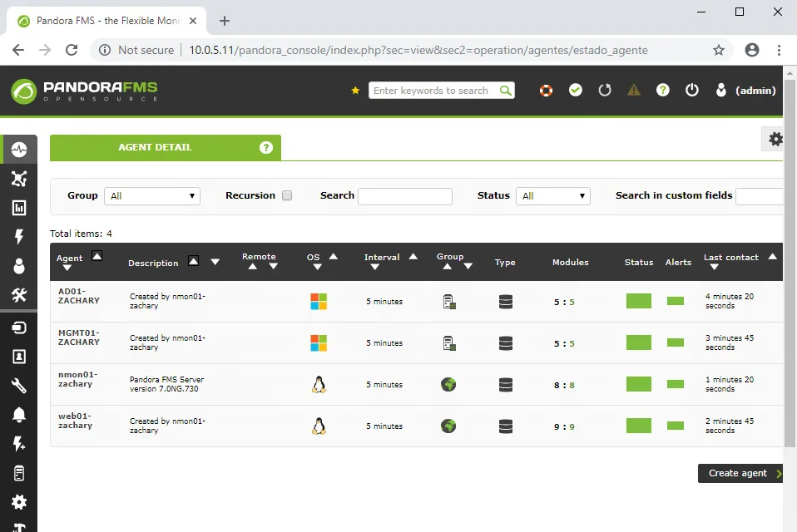Click modules count 9 : 9 for web01-zachary
Viewport: 797px width, 532px height.
tap(564, 427)
